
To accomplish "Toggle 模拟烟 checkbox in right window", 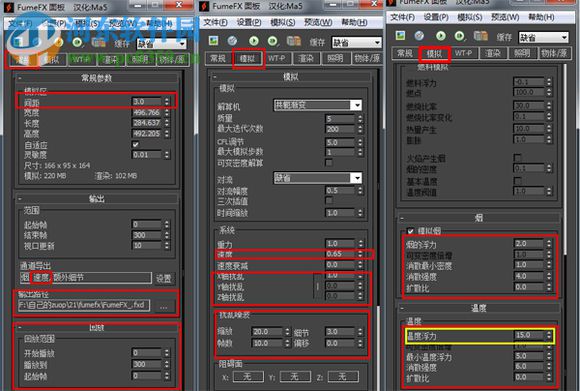I will click(410, 231).
